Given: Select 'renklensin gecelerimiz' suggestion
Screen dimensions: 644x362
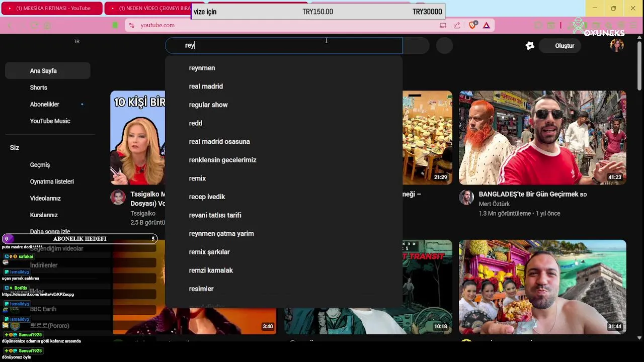Looking at the screenshot, I should pos(284,160).
